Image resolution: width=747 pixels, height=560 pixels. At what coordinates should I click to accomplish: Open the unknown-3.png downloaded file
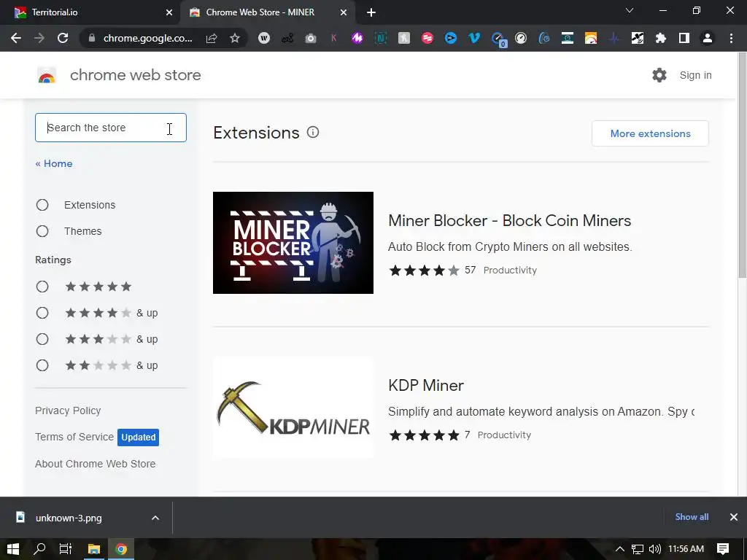(x=68, y=518)
